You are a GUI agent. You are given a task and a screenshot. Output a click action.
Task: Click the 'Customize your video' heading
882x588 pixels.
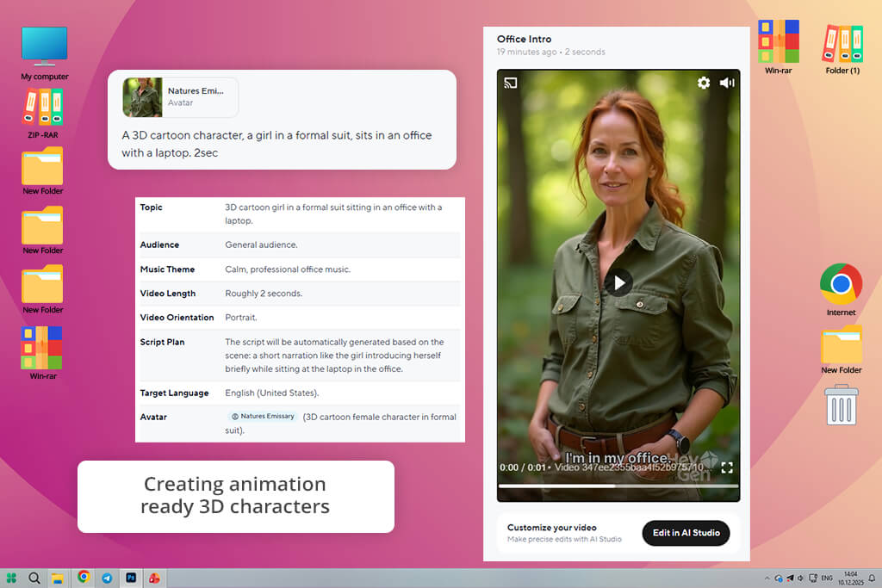(552, 527)
